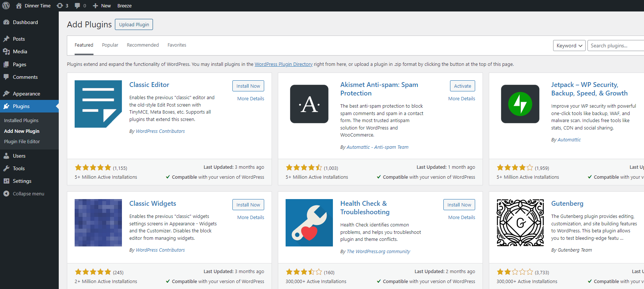
Task: Open Plugin File Editor submenu item
Action: click(22, 142)
